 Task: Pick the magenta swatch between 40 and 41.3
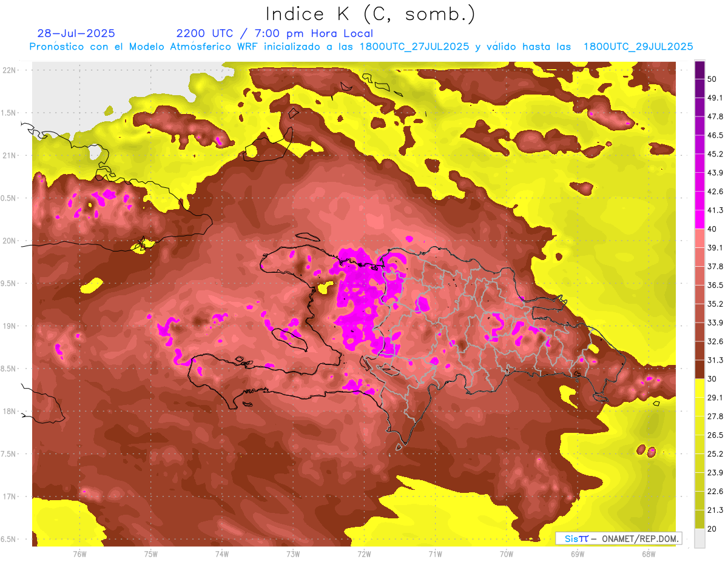coord(699,219)
